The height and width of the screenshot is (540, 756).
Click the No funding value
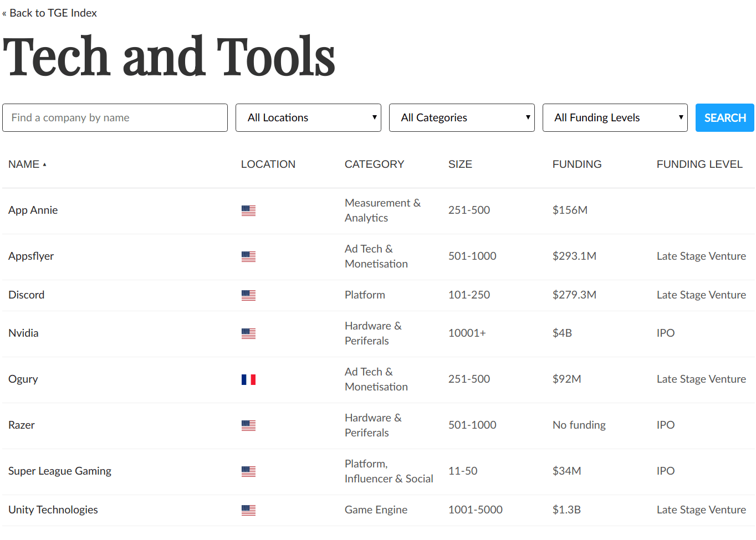click(x=579, y=425)
